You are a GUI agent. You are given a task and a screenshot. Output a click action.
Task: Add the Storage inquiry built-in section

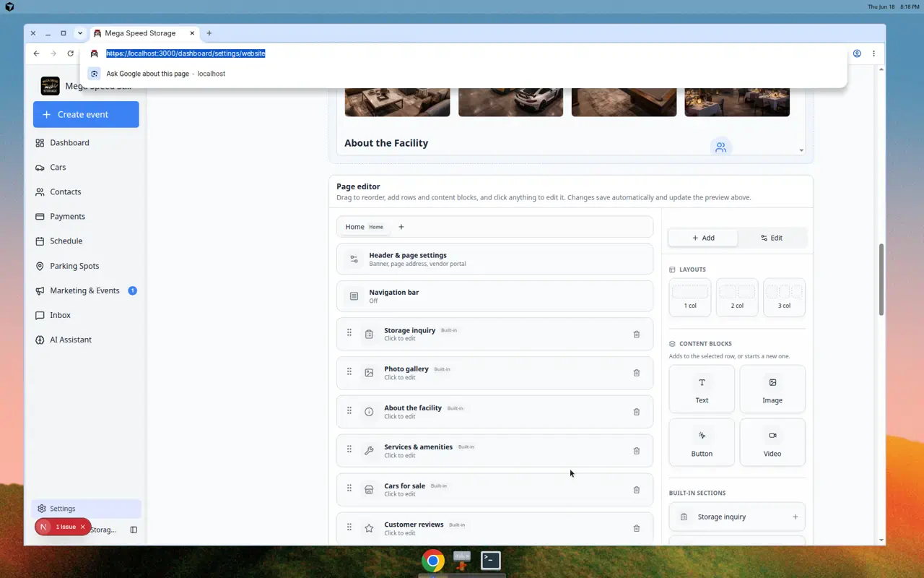coord(736,517)
